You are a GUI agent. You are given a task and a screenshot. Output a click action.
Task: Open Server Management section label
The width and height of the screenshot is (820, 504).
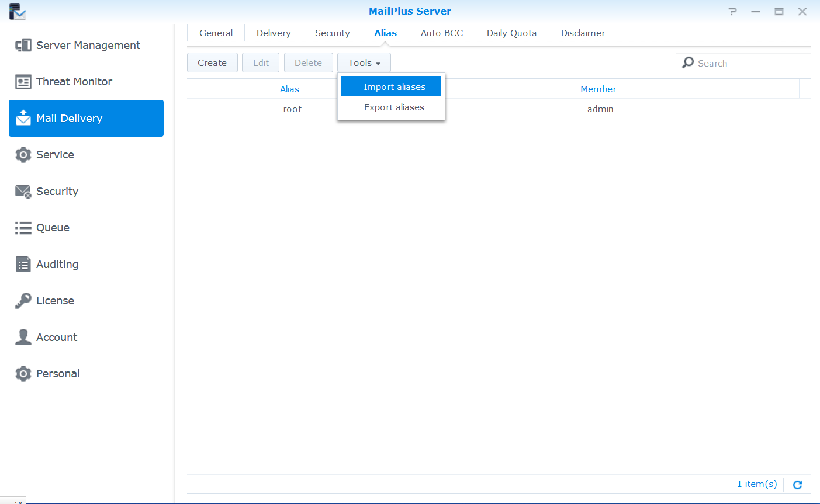(x=88, y=46)
